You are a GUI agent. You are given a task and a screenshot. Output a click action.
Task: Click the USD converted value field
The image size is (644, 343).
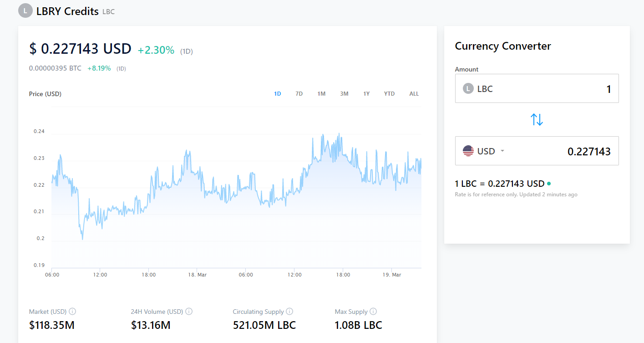[x=537, y=151]
